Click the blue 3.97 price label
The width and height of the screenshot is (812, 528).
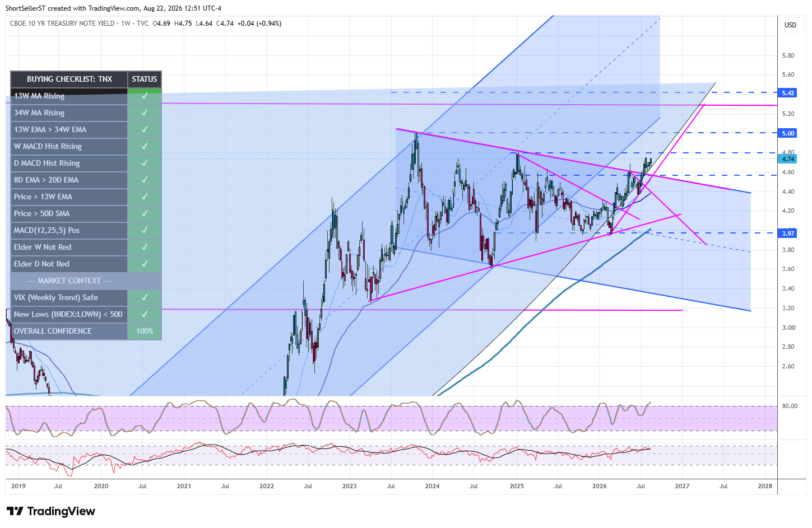point(788,233)
